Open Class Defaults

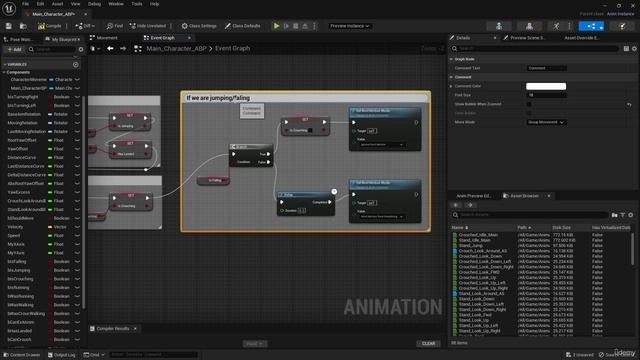(x=242, y=26)
